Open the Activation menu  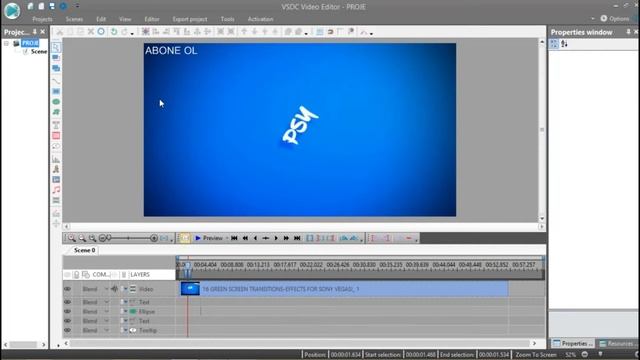pos(260,19)
